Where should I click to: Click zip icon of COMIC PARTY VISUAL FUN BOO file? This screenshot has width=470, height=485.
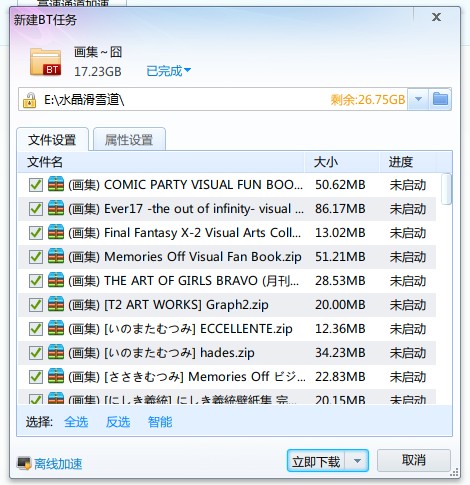(x=56, y=184)
